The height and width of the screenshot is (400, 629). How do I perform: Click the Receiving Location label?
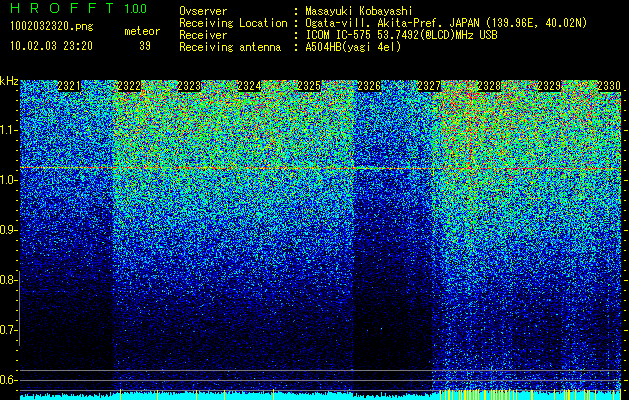click(233, 23)
